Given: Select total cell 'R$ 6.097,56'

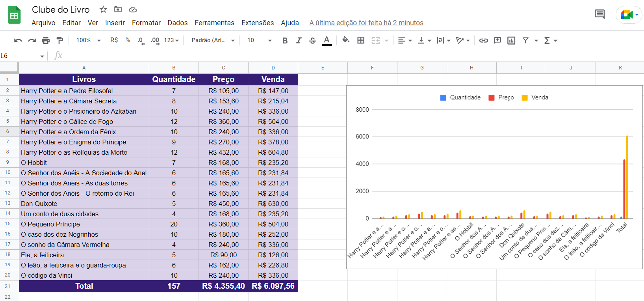Looking at the screenshot, I should pyautogui.click(x=273, y=286).
